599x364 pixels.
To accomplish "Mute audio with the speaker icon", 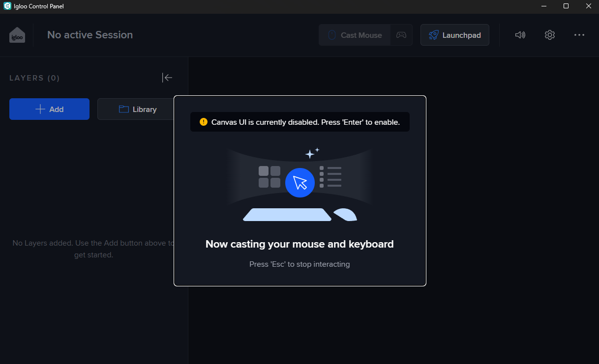I will (520, 35).
